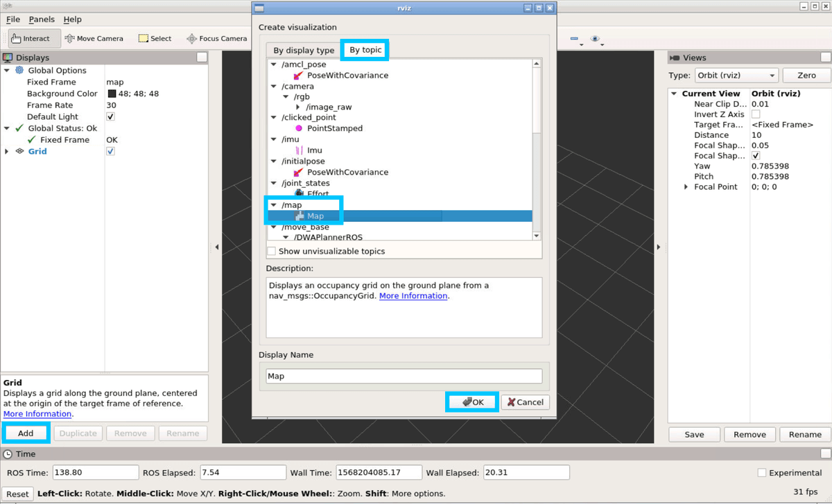Switch to the By display type tab
The width and height of the screenshot is (832, 504).
coord(304,51)
